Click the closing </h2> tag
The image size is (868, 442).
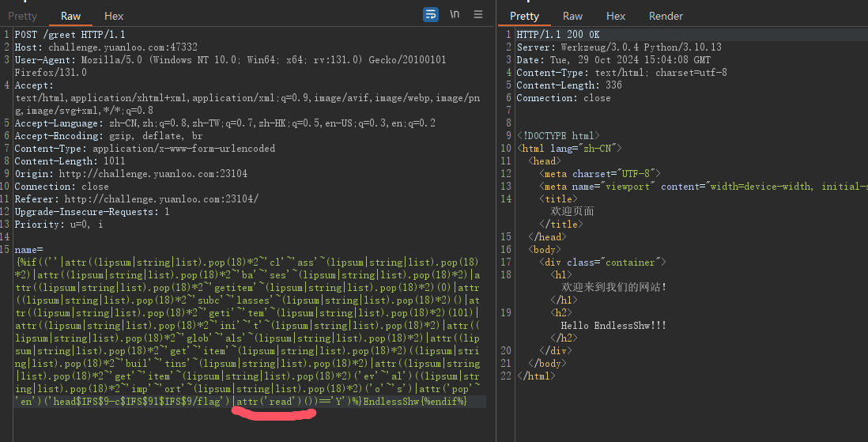tap(564, 338)
